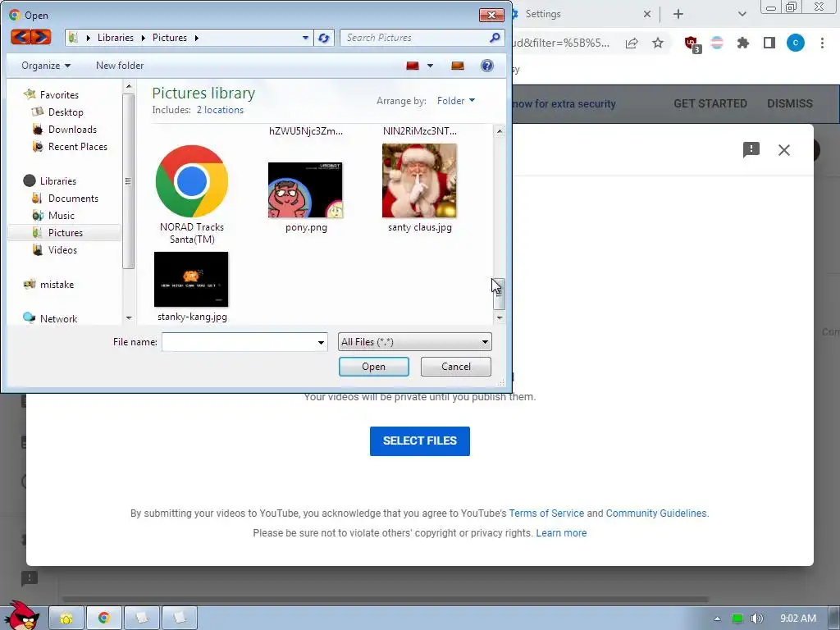This screenshot has height=630, width=840.
Task: Open Chrome's three-dot menu
Action: click(x=822, y=43)
